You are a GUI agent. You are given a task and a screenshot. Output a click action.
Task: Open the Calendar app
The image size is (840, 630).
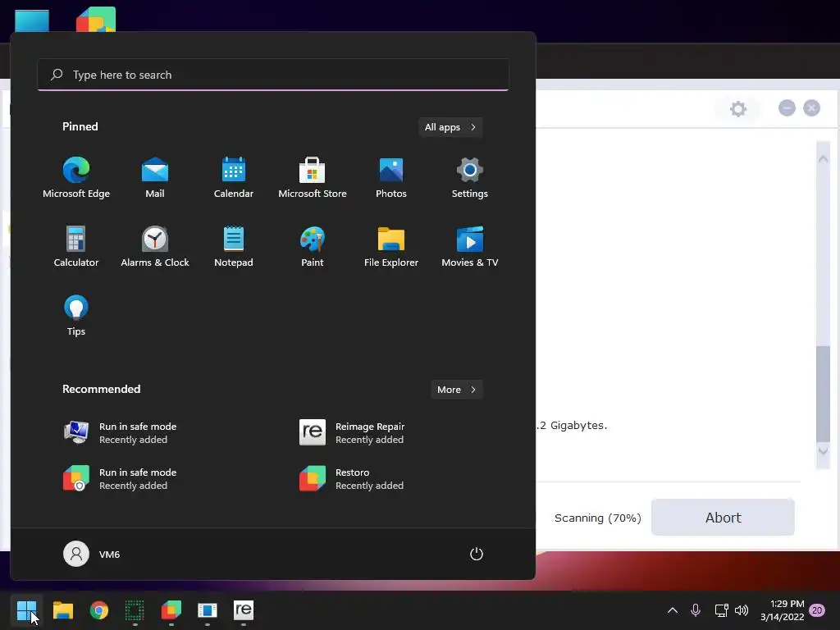(234, 178)
